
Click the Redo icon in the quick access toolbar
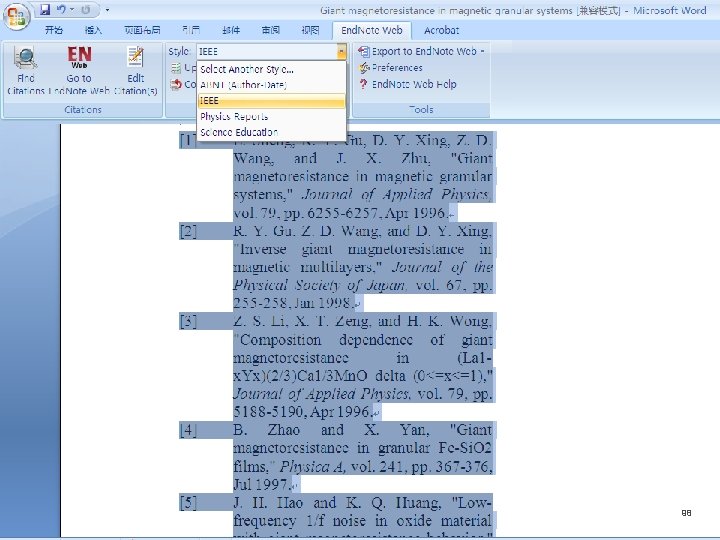coord(85,10)
